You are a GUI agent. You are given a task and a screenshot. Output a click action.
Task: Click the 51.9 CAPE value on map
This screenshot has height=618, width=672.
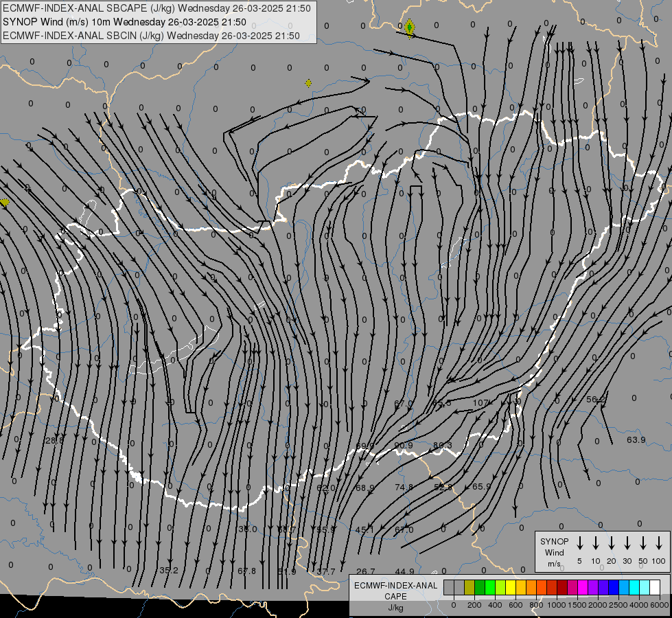pyautogui.click(x=287, y=571)
